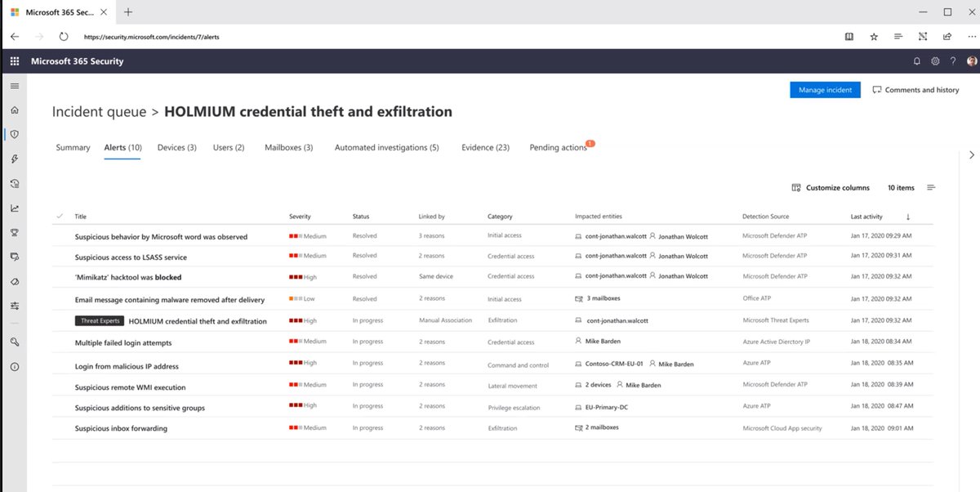
Task: Open Suspicious remote WMI execution alert
Action: click(x=130, y=387)
